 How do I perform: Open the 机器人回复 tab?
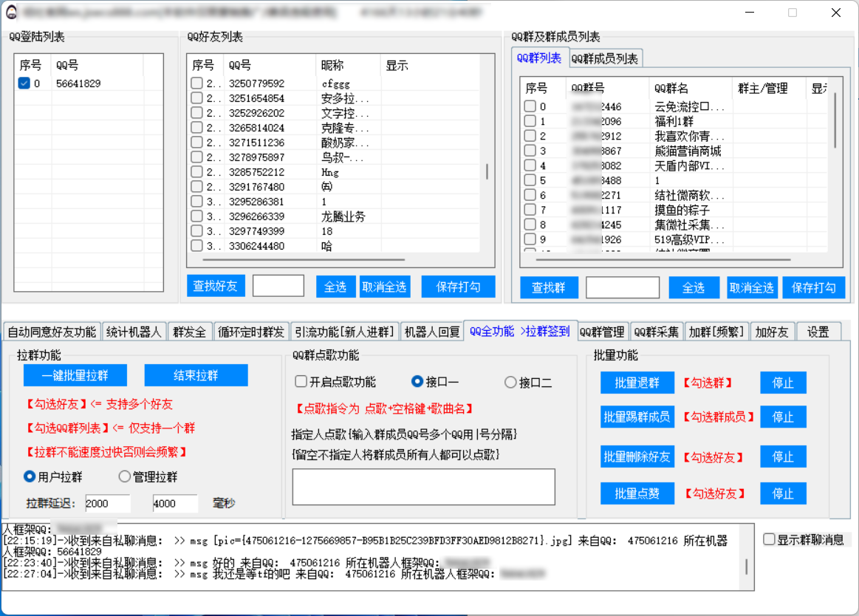tap(432, 332)
